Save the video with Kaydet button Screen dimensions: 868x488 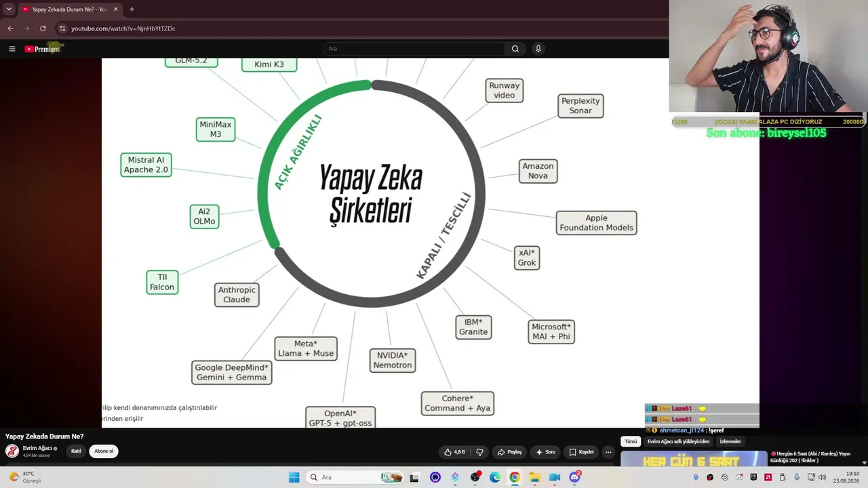582,452
